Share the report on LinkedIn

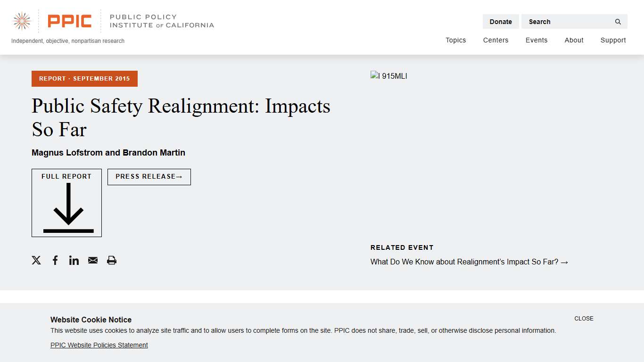[x=74, y=260]
